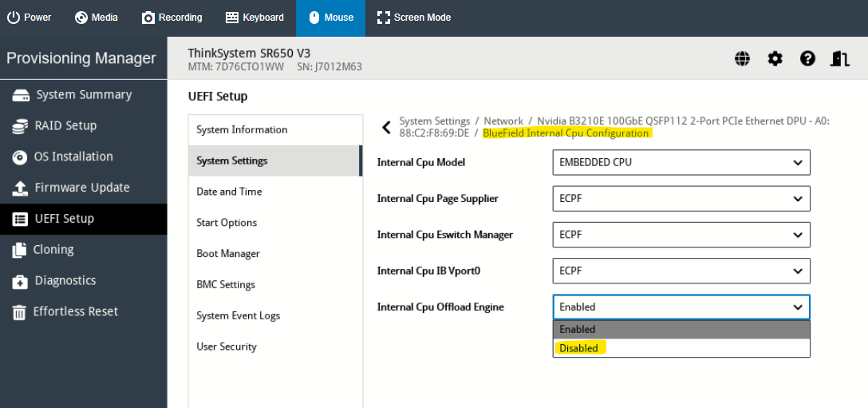Click Internal Cpu Model label
Screen dimensions: 868x408
[420, 162]
